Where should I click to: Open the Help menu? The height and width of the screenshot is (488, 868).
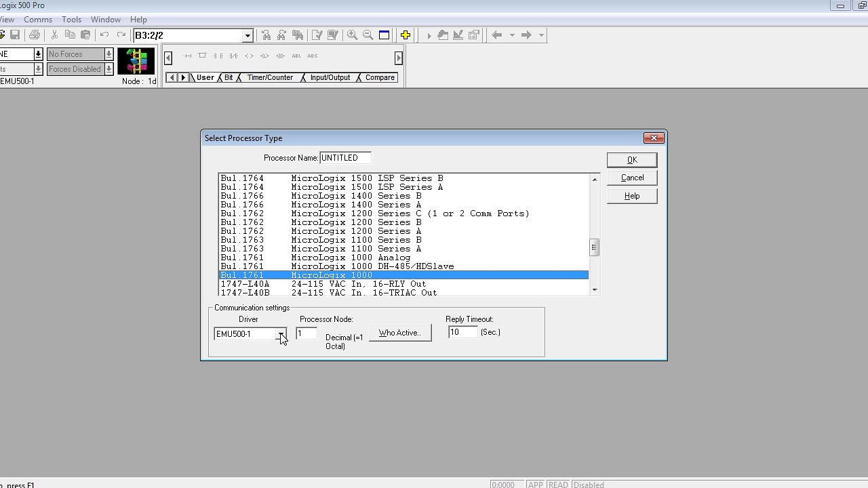pos(138,20)
